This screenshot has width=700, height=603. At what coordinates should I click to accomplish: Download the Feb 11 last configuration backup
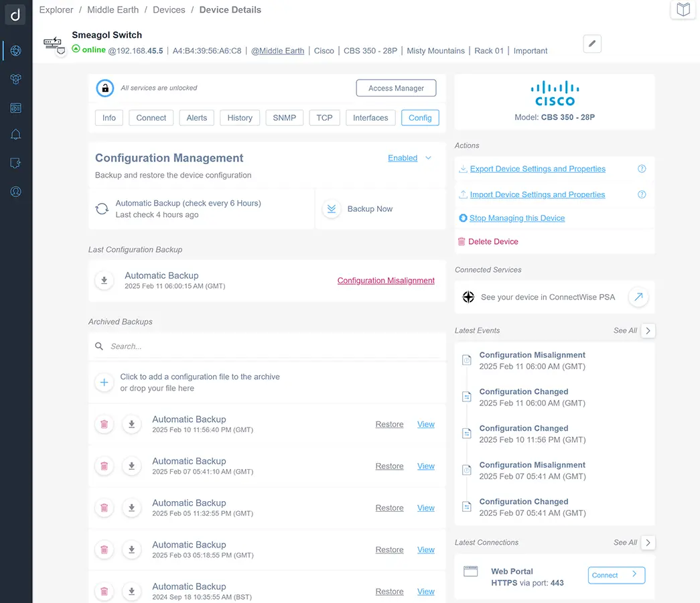click(104, 281)
